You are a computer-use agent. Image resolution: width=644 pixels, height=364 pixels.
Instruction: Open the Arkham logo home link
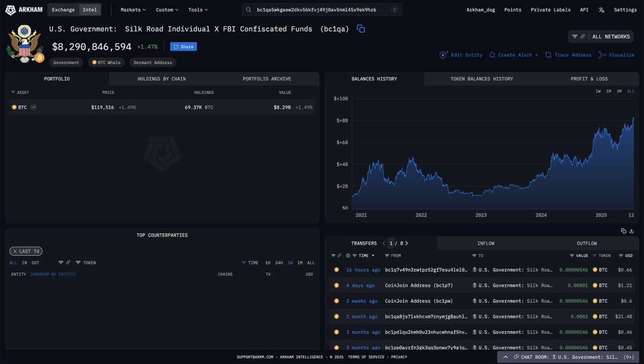24,10
